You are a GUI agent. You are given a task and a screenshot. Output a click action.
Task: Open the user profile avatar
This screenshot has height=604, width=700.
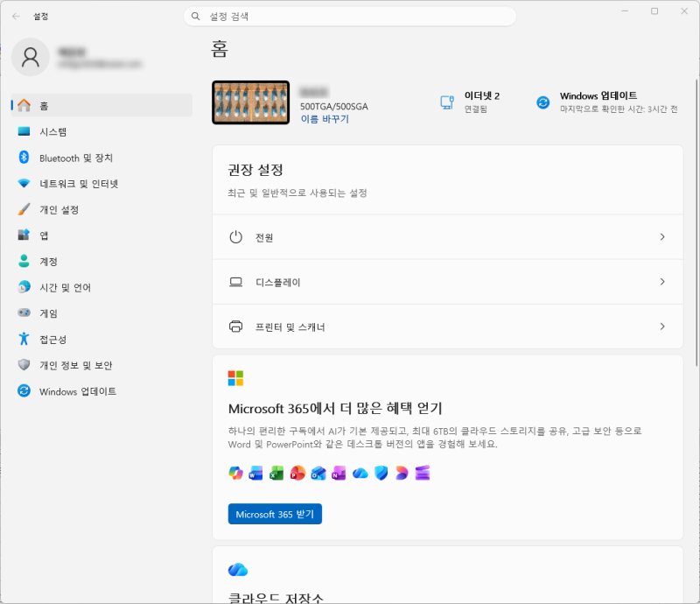pos(31,57)
